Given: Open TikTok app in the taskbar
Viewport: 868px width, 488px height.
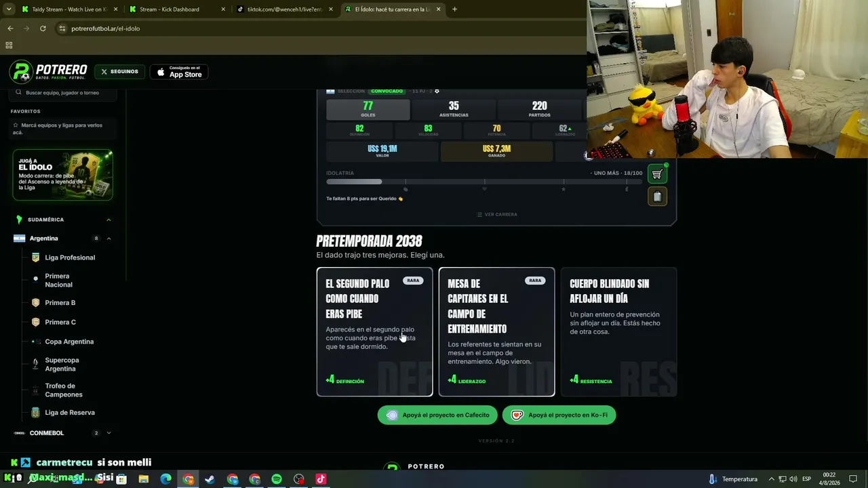Looking at the screenshot, I should [321, 479].
